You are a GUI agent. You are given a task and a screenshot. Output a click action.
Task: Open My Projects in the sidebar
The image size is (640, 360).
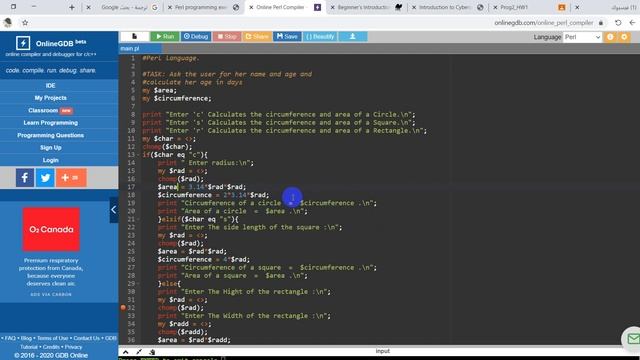pos(51,98)
